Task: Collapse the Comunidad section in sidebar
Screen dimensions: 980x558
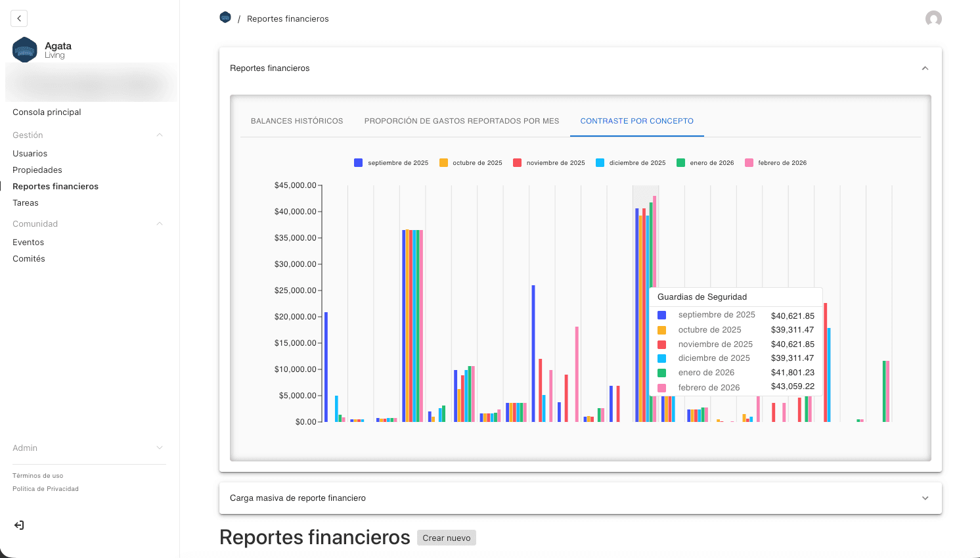Action: [x=159, y=223]
